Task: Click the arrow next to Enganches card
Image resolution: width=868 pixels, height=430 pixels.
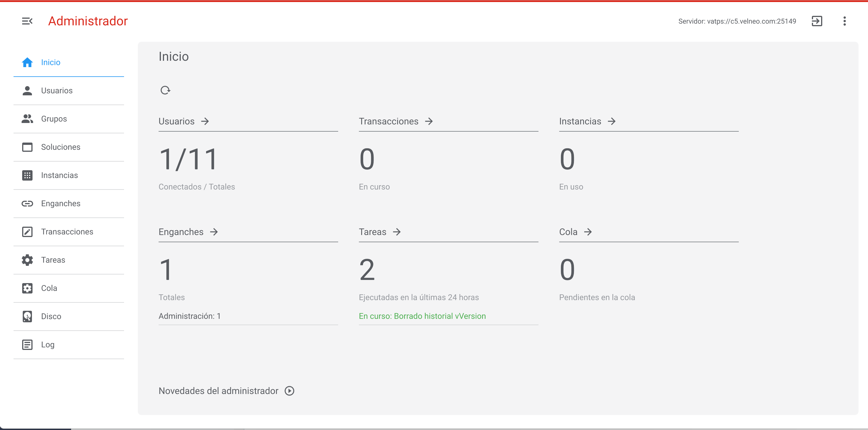Action: click(214, 232)
